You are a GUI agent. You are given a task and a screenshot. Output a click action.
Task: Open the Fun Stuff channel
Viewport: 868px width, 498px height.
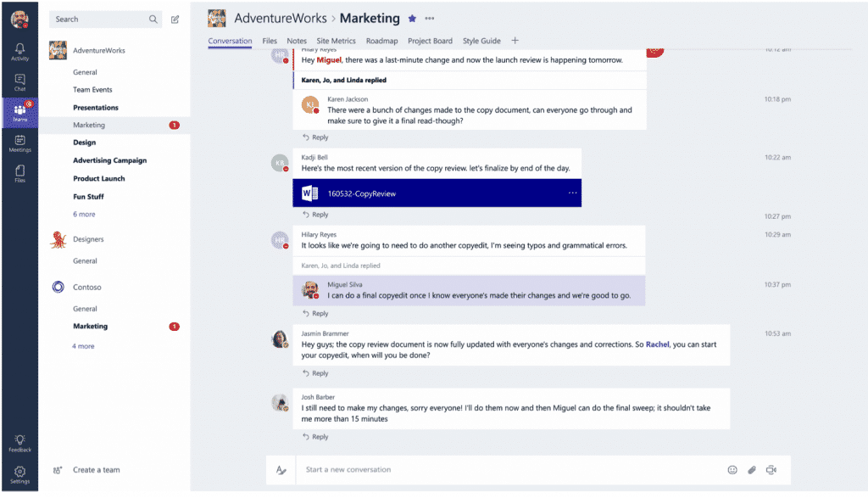click(88, 197)
